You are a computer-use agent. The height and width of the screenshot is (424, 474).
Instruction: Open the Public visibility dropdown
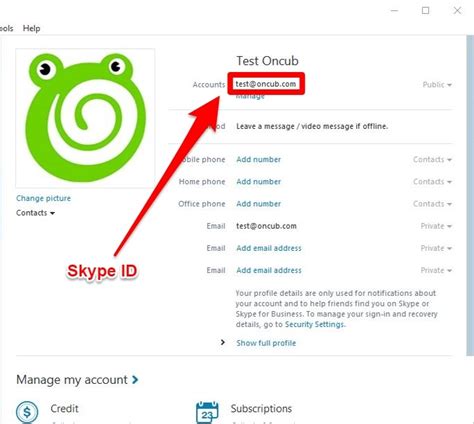point(437,85)
